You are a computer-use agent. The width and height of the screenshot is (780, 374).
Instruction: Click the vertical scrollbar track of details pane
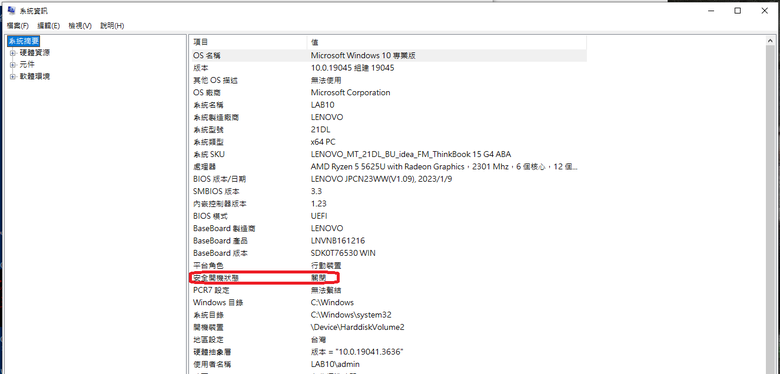click(771, 209)
